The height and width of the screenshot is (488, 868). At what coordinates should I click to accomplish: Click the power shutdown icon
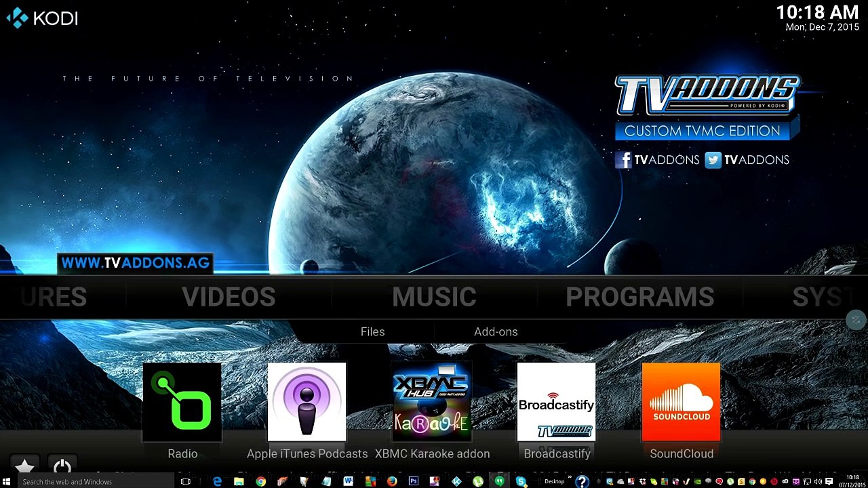coord(62,466)
